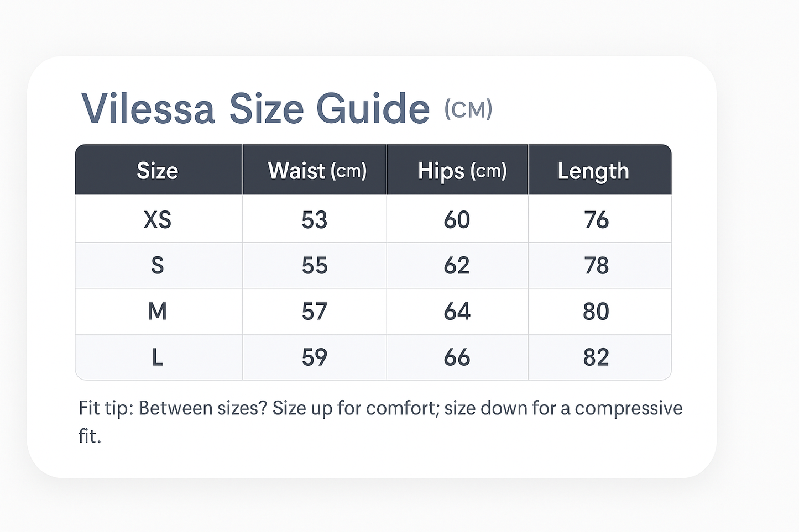
Task: Select the L size cell
Action: pos(158,357)
